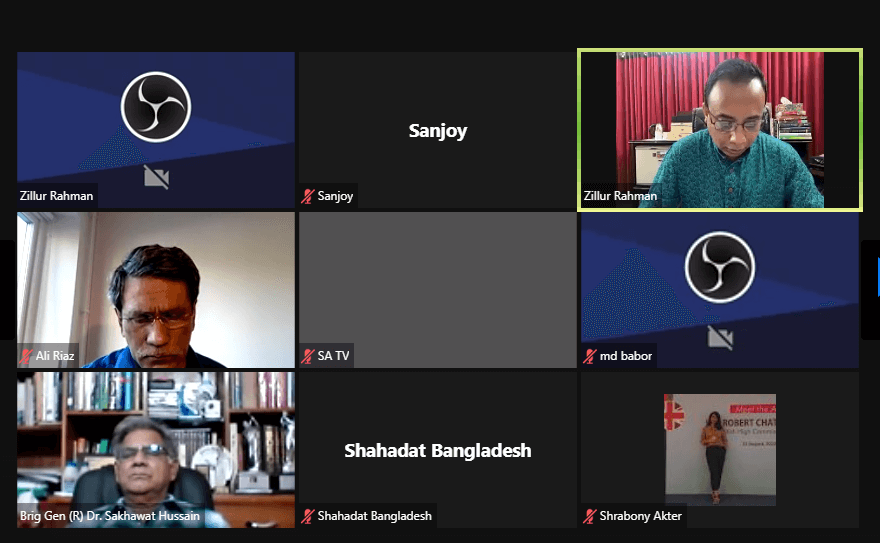Image resolution: width=880 pixels, height=543 pixels.
Task: Click OBS logo in md babor tile
Action: 720,267
